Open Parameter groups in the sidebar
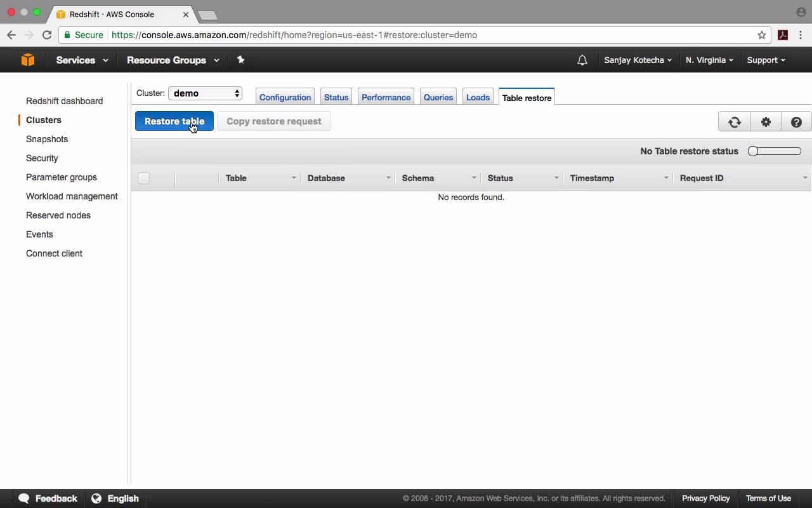 [62, 177]
